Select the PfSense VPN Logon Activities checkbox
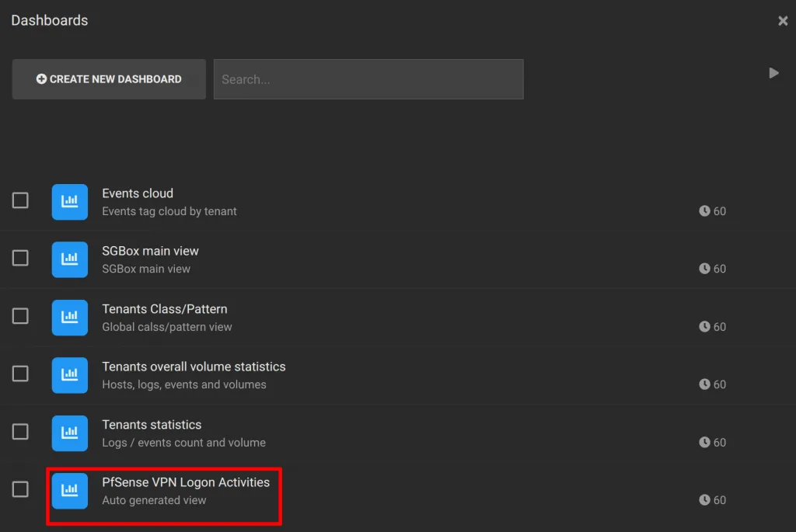Viewport: 796px width, 532px height. tap(20, 489)
